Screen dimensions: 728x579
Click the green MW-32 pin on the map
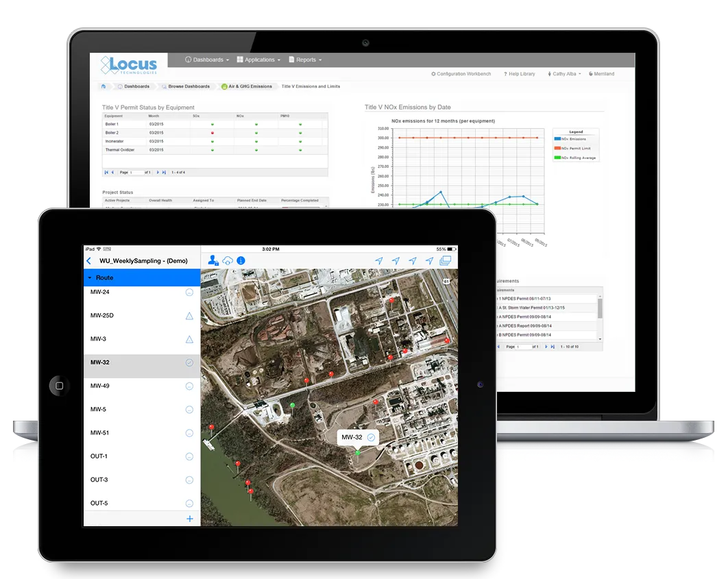(358, 452)
